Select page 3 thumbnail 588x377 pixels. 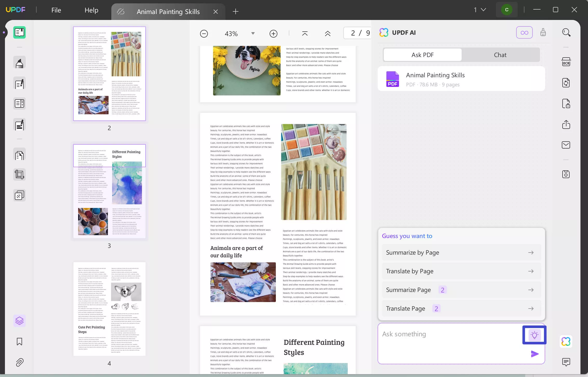tap(109, 191)
